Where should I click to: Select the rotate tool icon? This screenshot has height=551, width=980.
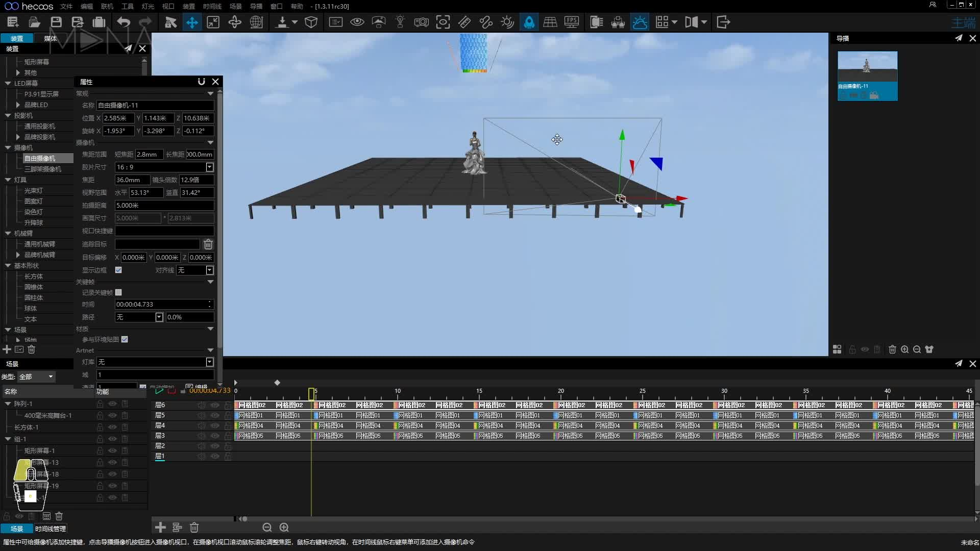pos(235,22)
